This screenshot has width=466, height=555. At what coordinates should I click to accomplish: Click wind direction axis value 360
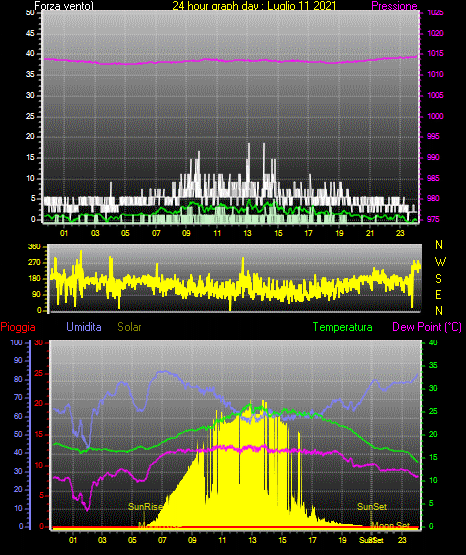pyautogui.click(x=34, y=246)
